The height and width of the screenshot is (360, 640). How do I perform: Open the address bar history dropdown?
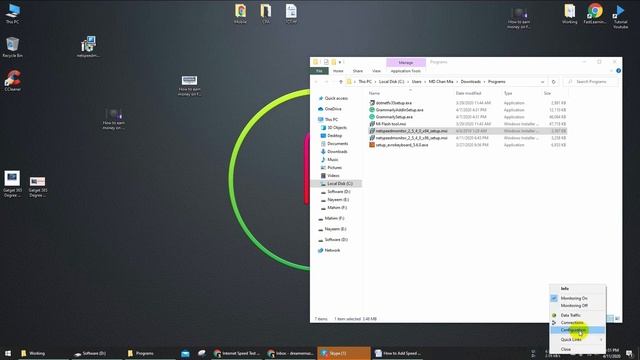[x=542, y=82]
